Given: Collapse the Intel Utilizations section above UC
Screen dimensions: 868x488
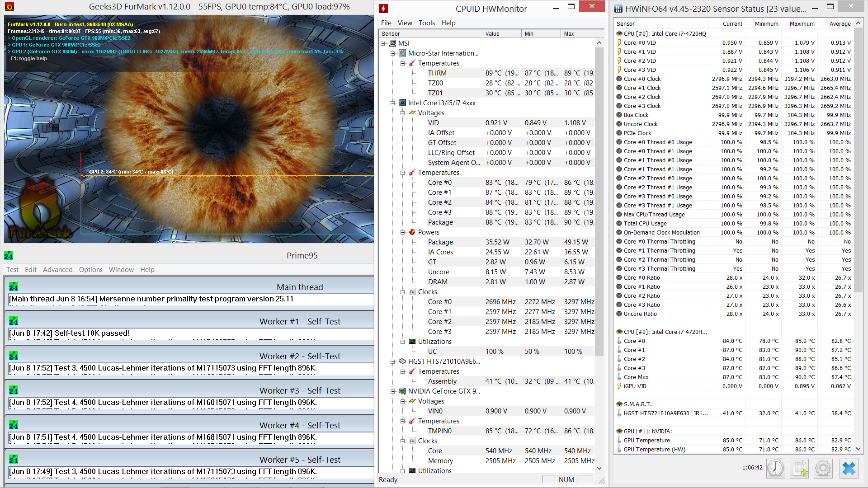Looking at the screenshot, I should tap(403, 342).
